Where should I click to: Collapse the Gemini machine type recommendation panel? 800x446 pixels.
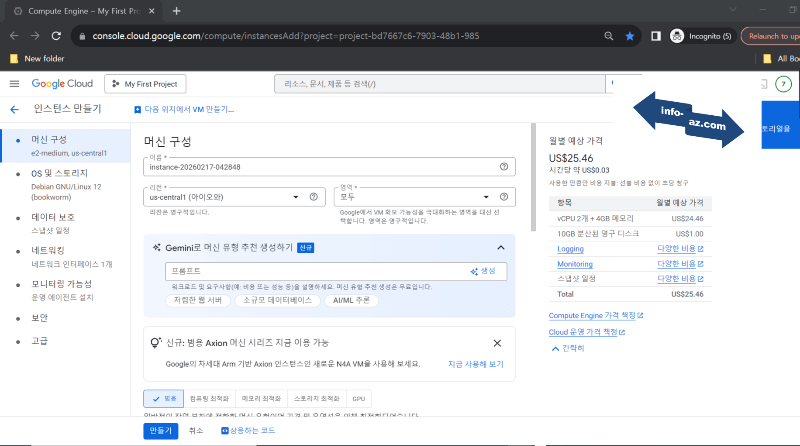tap(501, 247)
